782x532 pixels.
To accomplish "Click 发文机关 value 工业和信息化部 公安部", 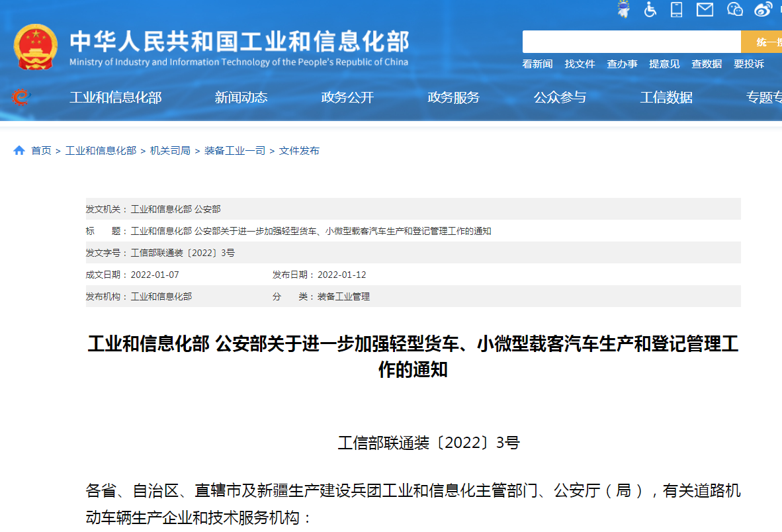I will 175,209.
